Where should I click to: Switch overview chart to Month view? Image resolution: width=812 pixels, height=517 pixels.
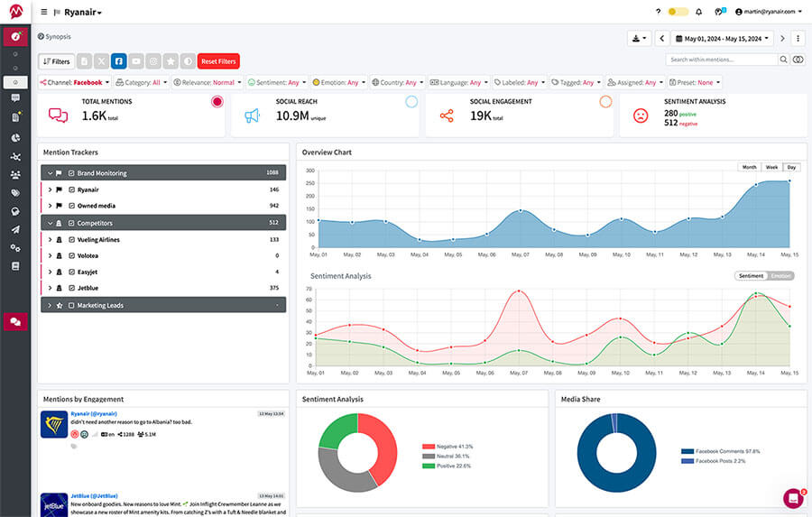(749, 167)
